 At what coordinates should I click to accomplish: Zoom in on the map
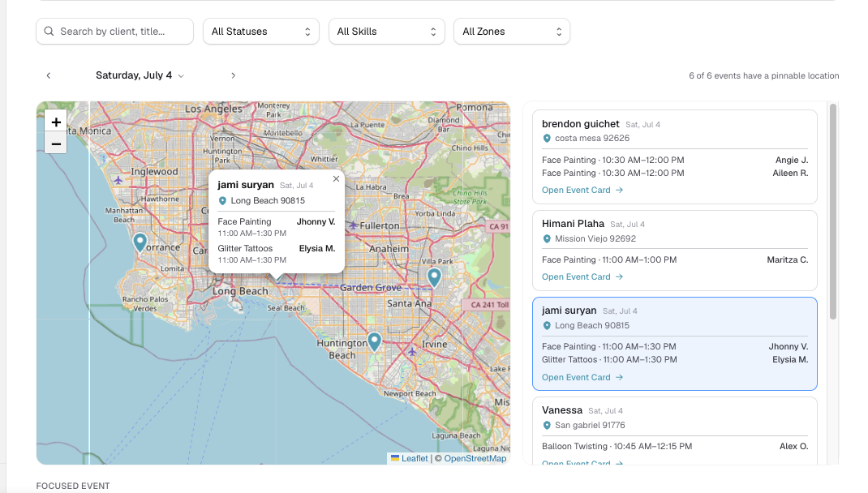point(56,122)
